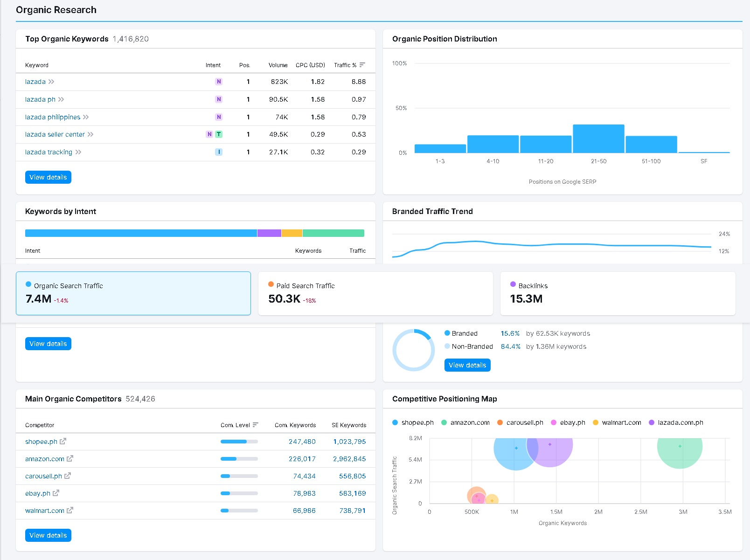Click the purple segment of Keywords by Intent bar
750x560 pixels.
(x=269, y=233)
